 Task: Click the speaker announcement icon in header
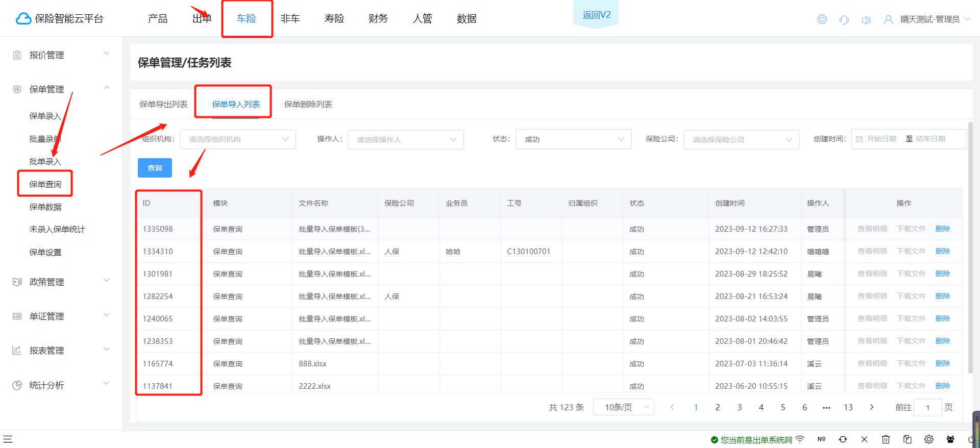[866, 20]
